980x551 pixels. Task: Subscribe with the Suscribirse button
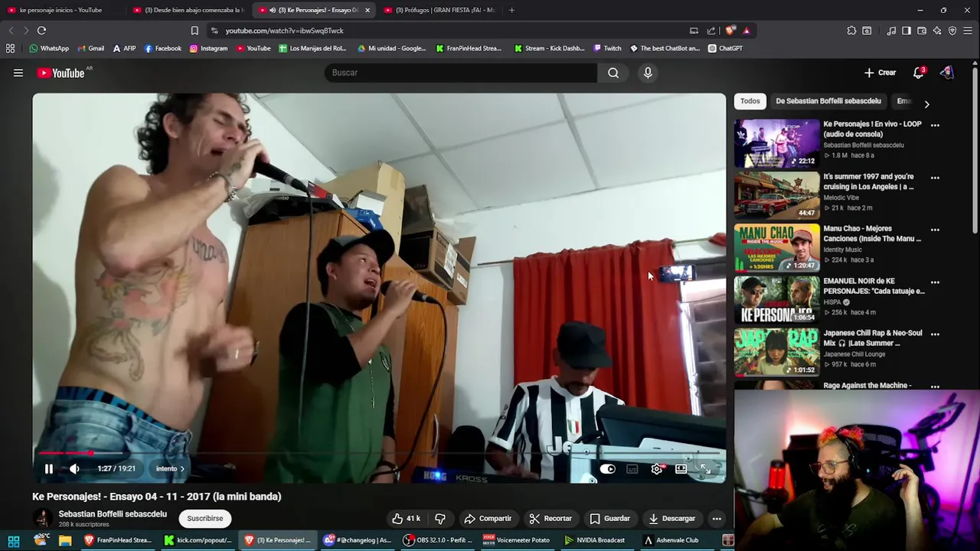(205, 519)
